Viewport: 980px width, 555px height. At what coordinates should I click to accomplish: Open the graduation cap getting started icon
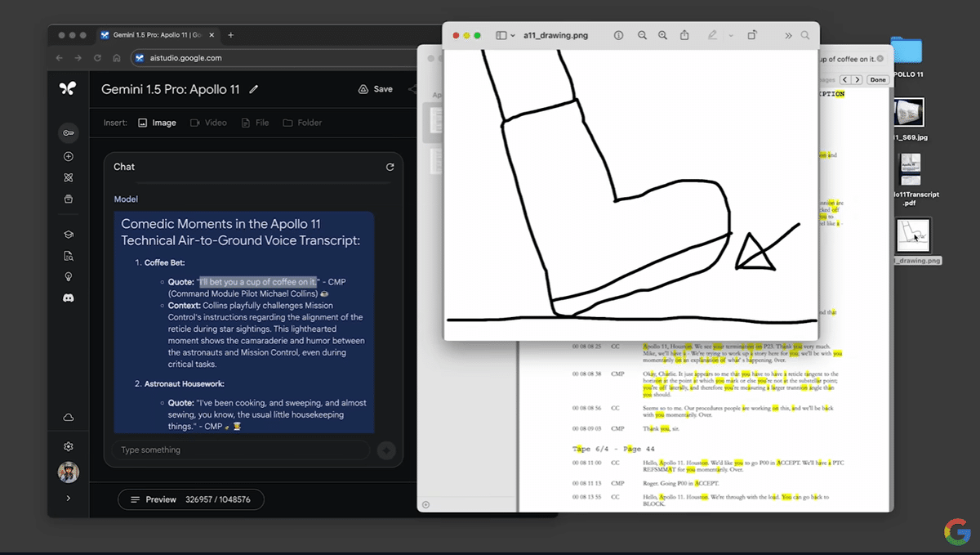(x=69, y=235)
